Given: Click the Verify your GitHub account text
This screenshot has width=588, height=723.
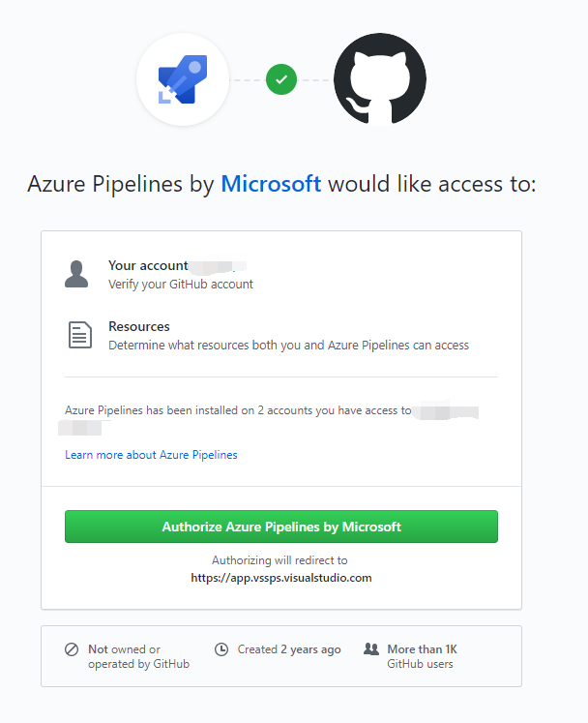Looking at the screenshot, I should 181,285.
